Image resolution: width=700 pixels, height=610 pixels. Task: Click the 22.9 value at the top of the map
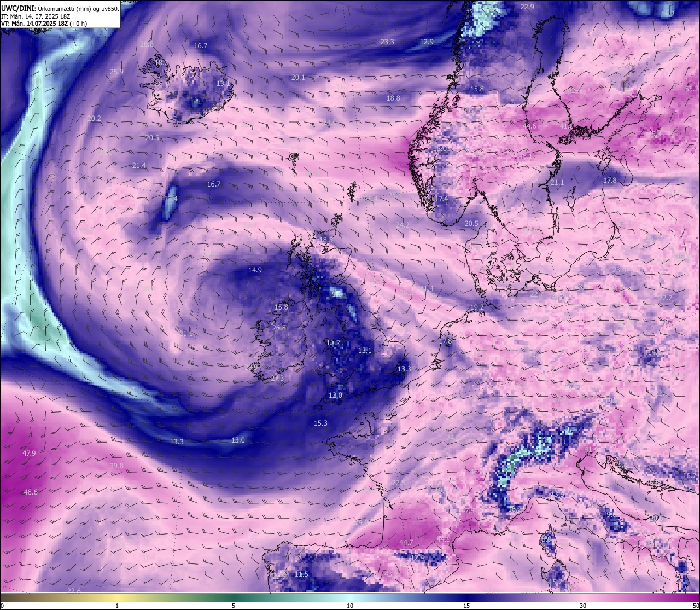pos(527,7)
